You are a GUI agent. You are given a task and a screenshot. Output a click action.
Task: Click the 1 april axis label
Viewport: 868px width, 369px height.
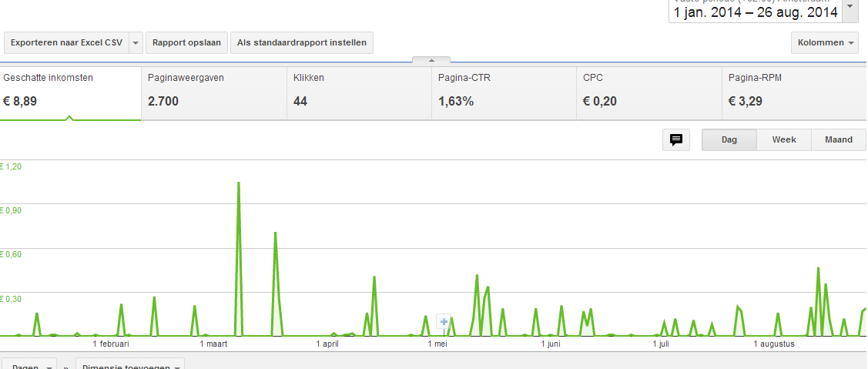327,344
